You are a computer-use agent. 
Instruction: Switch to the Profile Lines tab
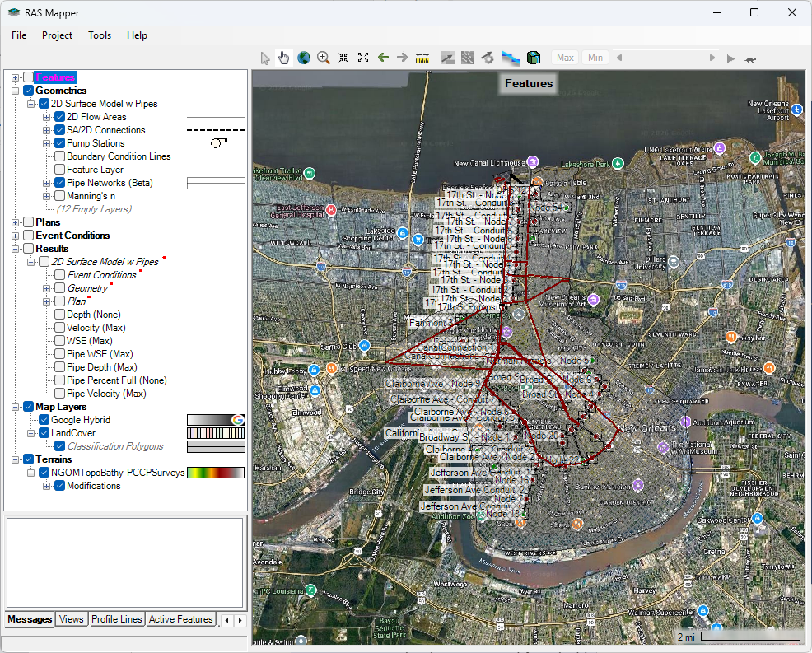[x=116, y=619]
